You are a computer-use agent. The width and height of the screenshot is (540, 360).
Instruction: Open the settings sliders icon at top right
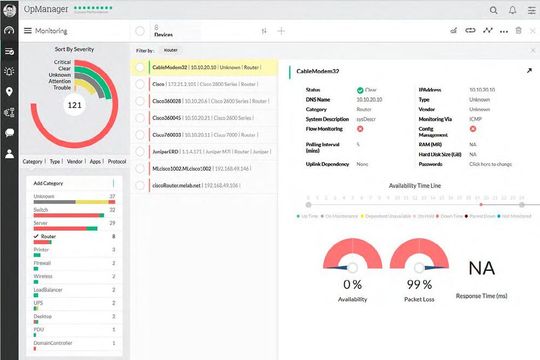pos(532,10)
